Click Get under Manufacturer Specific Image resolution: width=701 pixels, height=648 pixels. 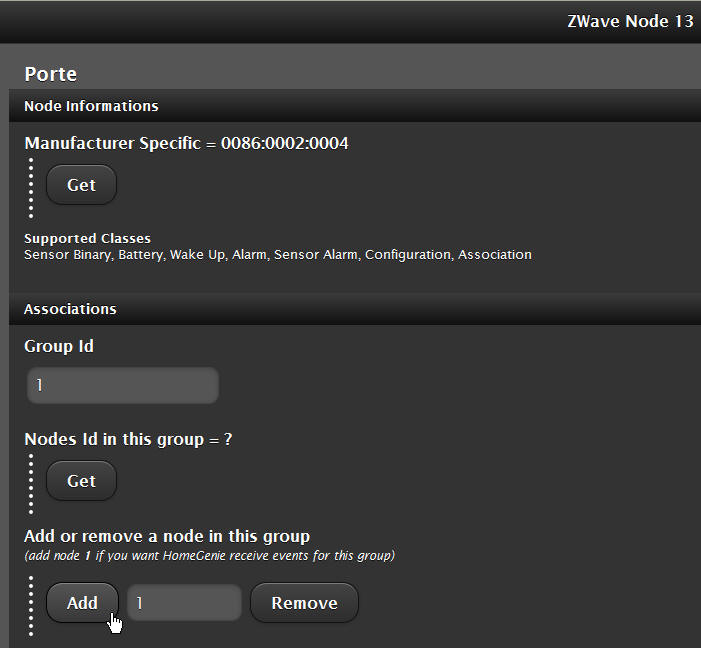tap(81, 185)
